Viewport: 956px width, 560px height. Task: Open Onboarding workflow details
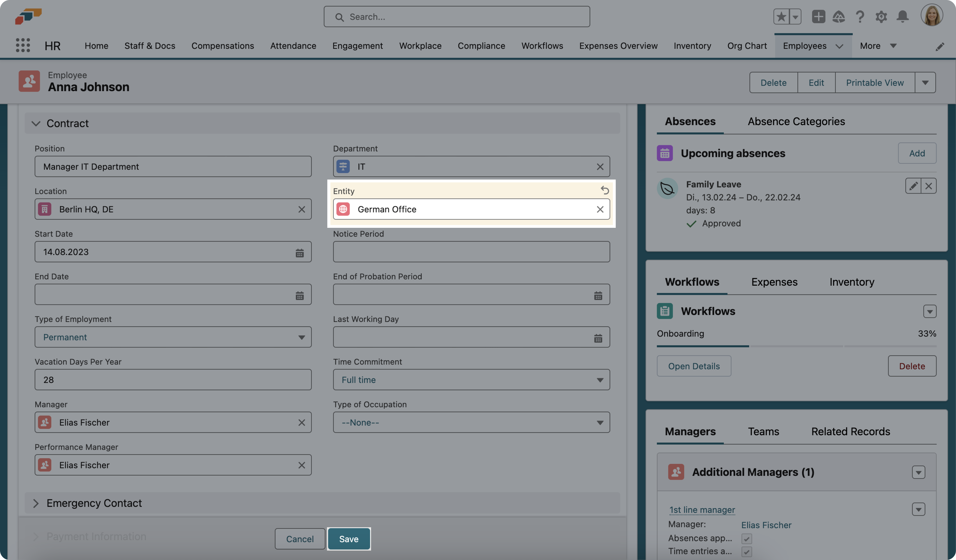click(694, 365)
